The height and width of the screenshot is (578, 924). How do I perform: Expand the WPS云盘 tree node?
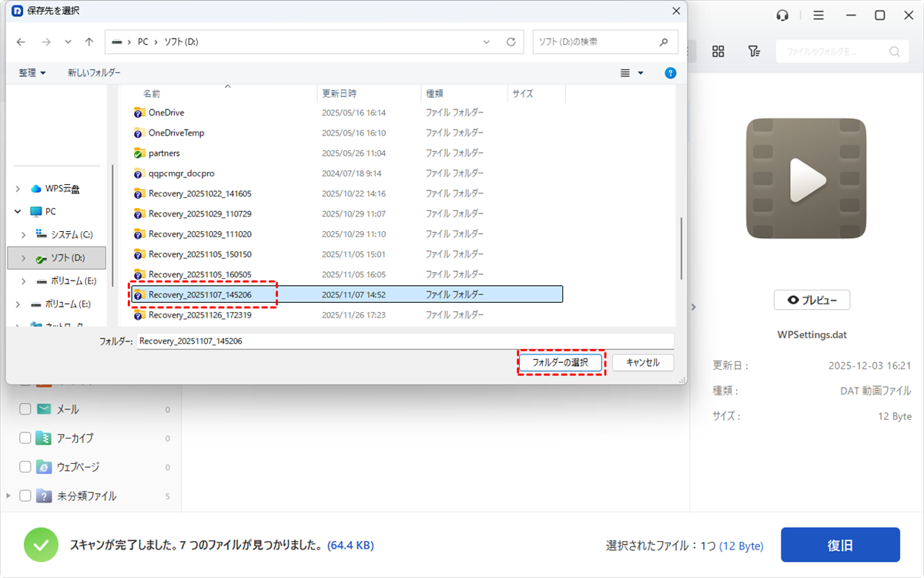point(18,189)
